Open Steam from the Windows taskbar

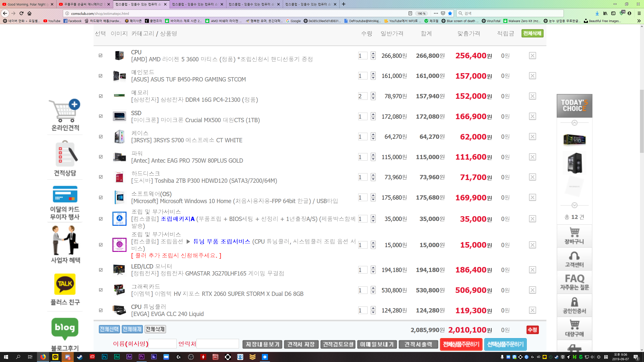[x=80, y=357]
